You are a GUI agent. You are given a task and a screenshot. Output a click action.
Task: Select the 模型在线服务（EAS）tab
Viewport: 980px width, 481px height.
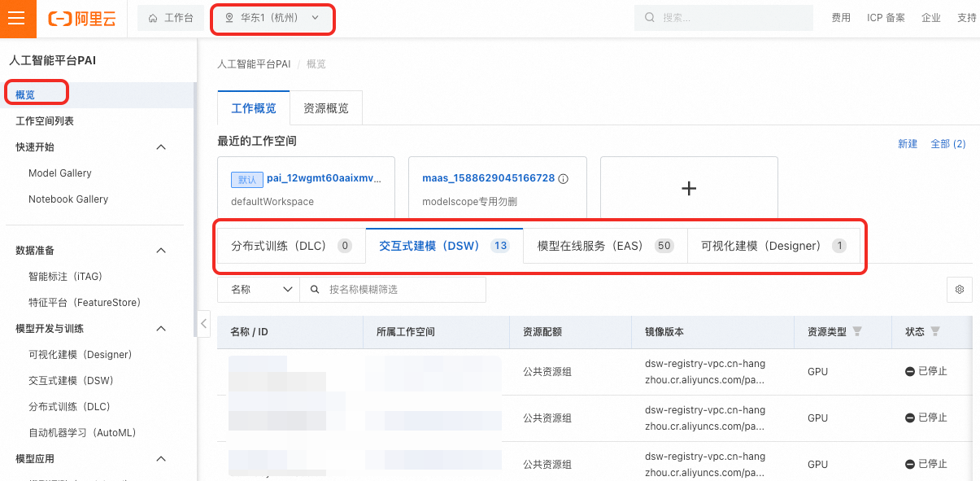[605, 246]
